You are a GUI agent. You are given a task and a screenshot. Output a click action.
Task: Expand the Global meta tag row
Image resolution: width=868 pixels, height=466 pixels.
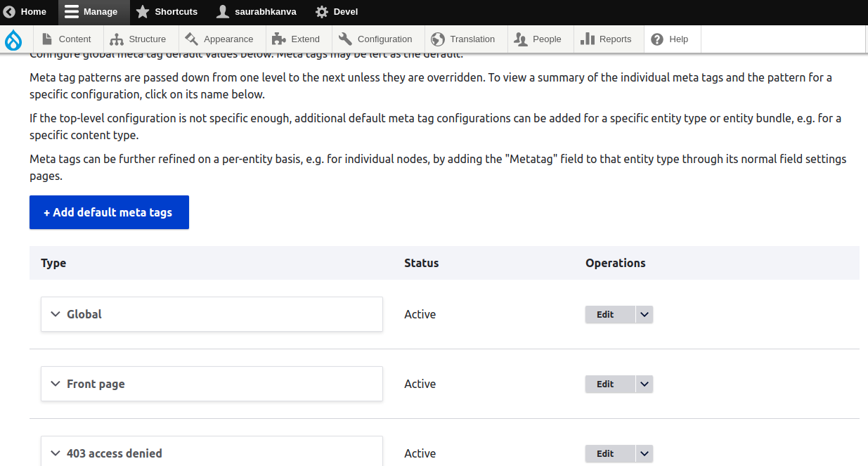(212, 314)
